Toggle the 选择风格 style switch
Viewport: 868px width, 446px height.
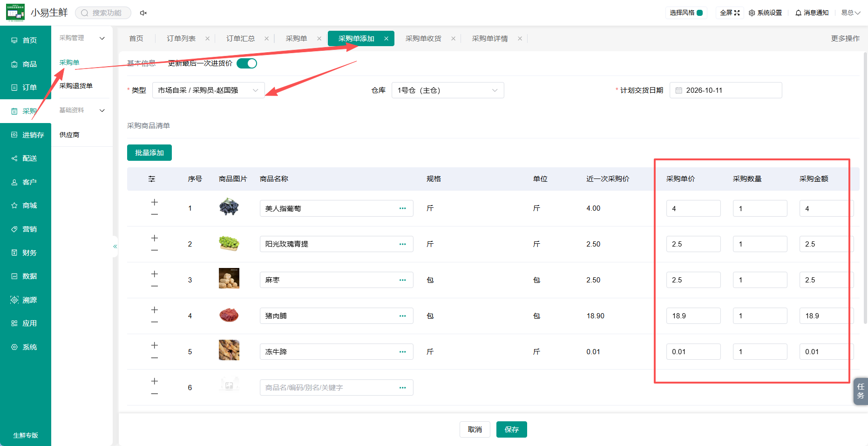(699, 13)
